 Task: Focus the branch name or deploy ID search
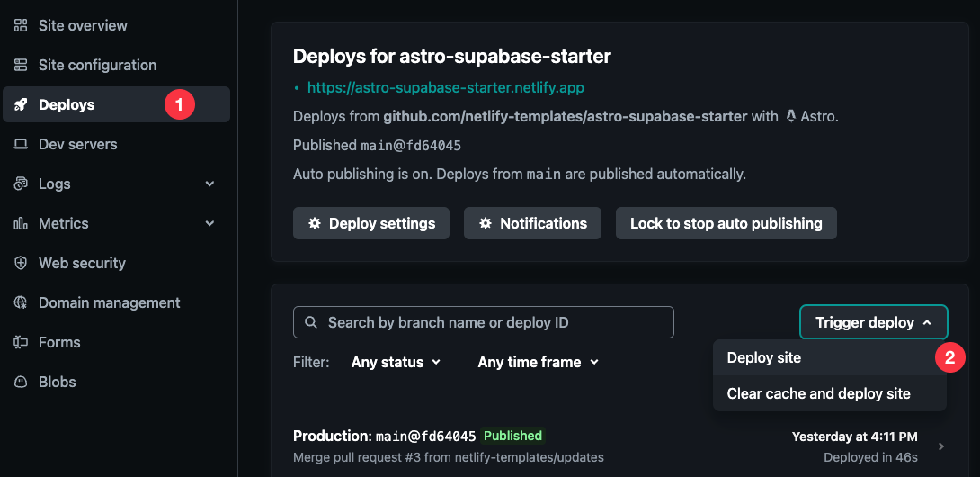click(x=484, y=322)
